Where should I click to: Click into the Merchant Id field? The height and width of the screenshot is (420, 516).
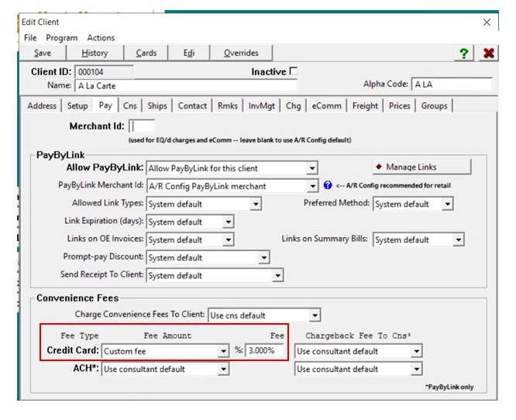point(142,126)
